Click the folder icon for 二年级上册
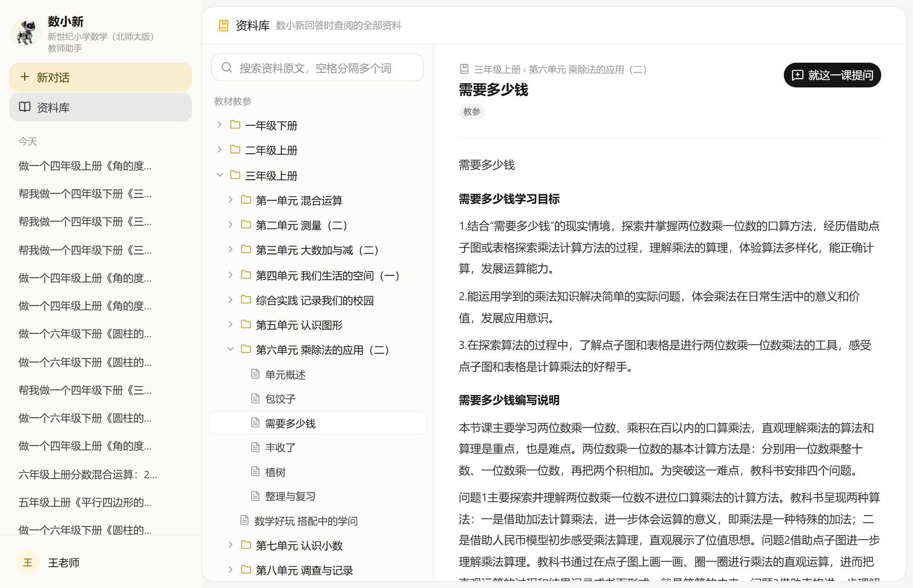 [235, 149]
